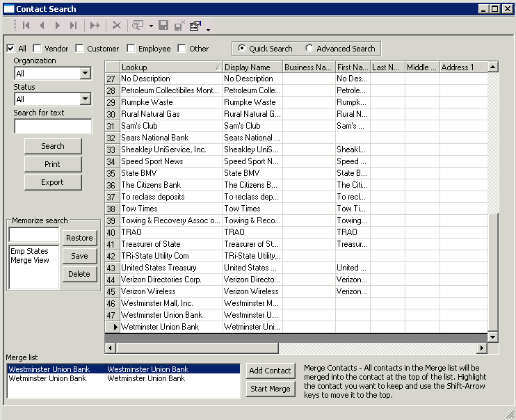Viewport: 516px width, 420px height.
Task: Click the Export button
Action: pyautogui.click(x=53, y=182)
